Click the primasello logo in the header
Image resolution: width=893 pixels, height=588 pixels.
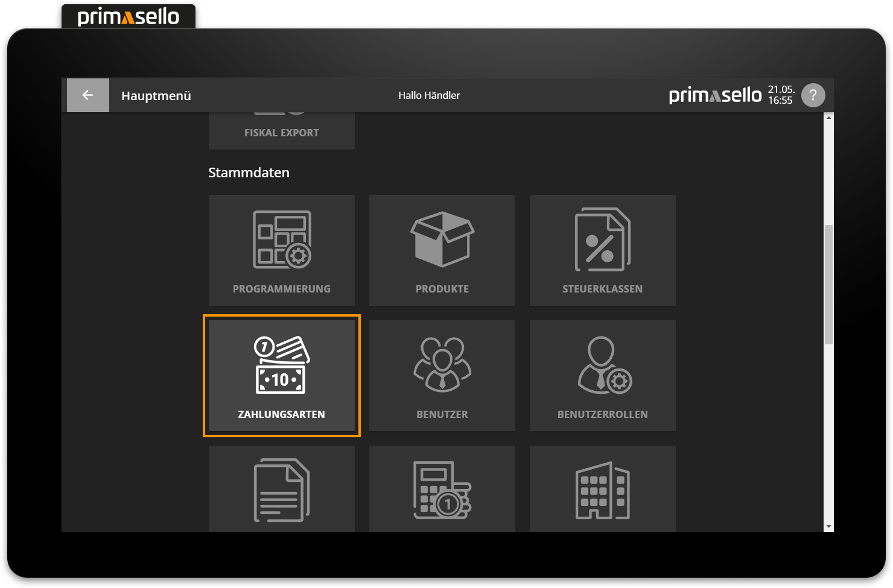pos(715,95)
